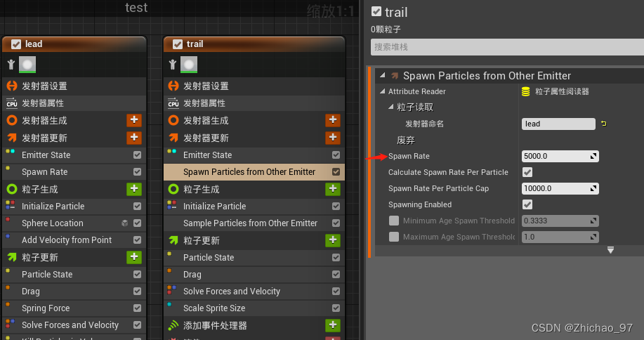
Task: Click plus icon beside lead 发射器生成
Action: click(x=134, y=121)
